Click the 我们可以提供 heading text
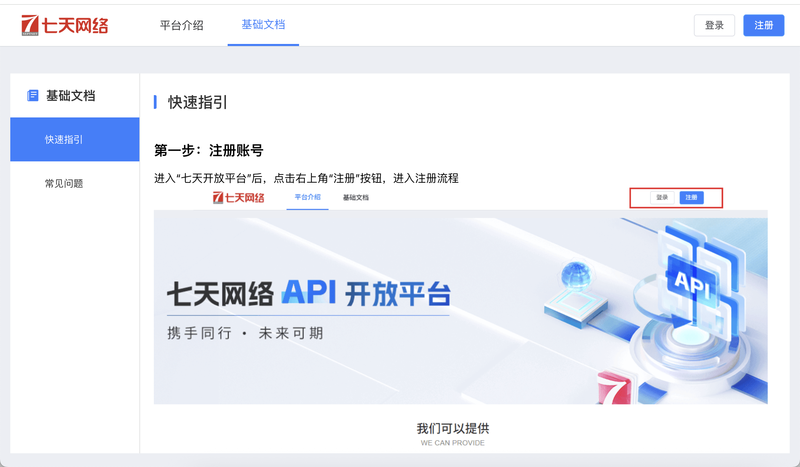Viewport: 800px width, 467px height. pos(453,428)
